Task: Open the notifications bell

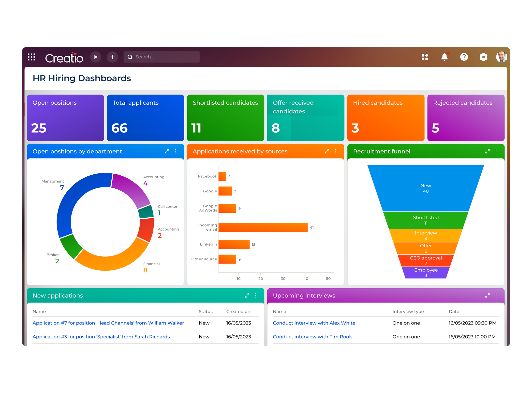Action: pos(444,57)
